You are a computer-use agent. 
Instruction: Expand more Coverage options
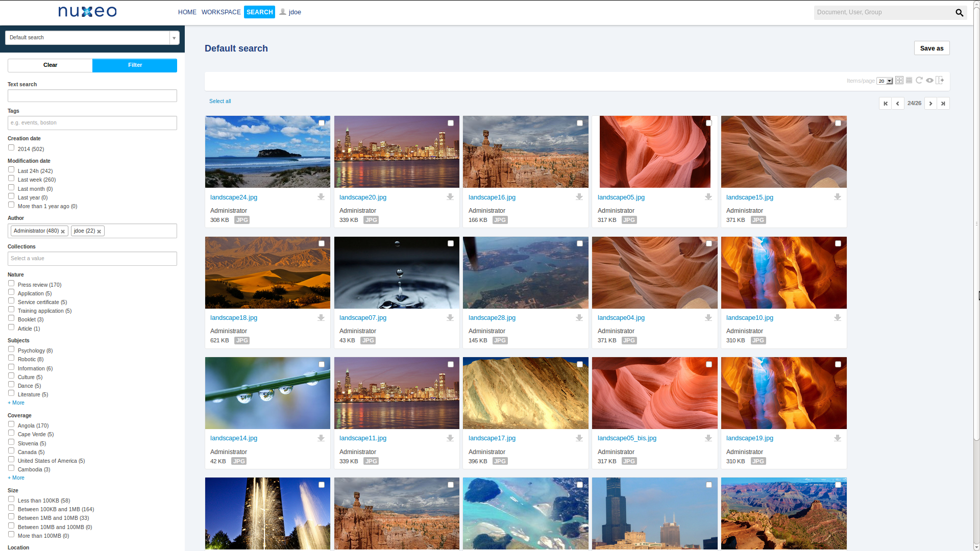pos(16,478)
